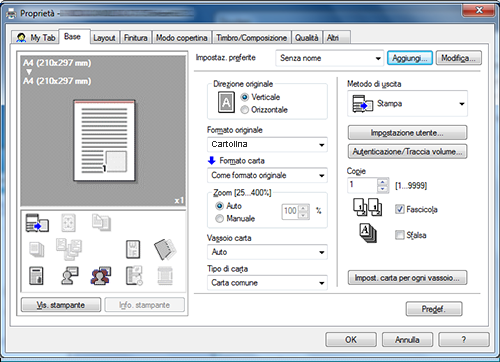The image size is (500, 362).
Task: Switch to the Layout tab
Action: pos(104,38)
